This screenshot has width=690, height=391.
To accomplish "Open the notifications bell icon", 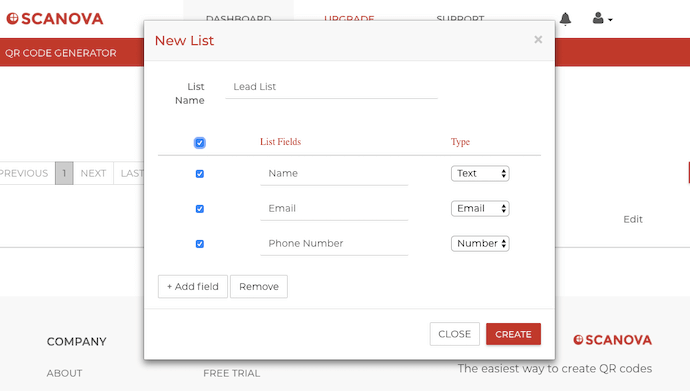I will [565, 19].
